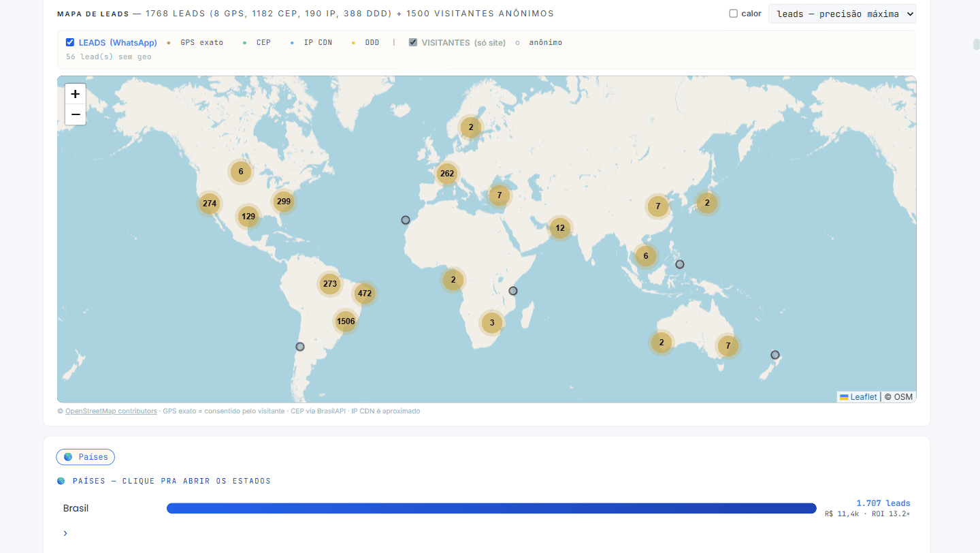980x553 pixels.
Task: Open the Brasil country row
Action: point(487,509)
